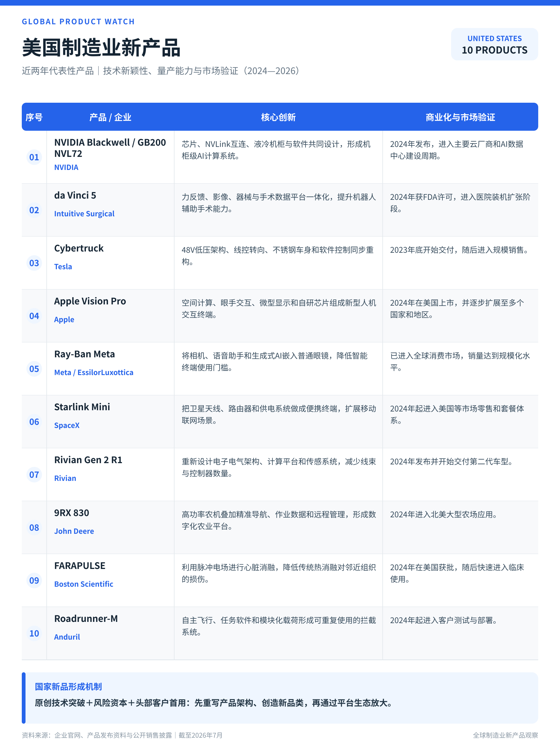Click the "John Deere" company label

[x=74, y=531]
